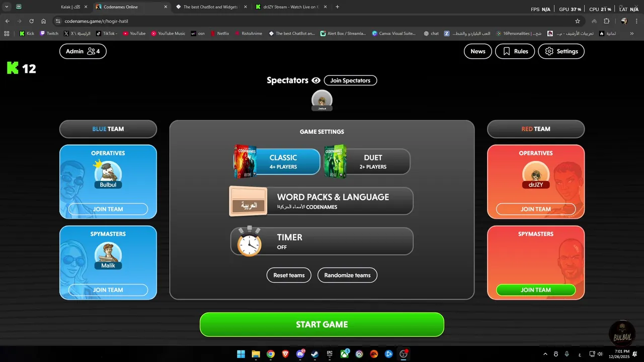Click Bulbul's snowman avatar

point(108,172)
